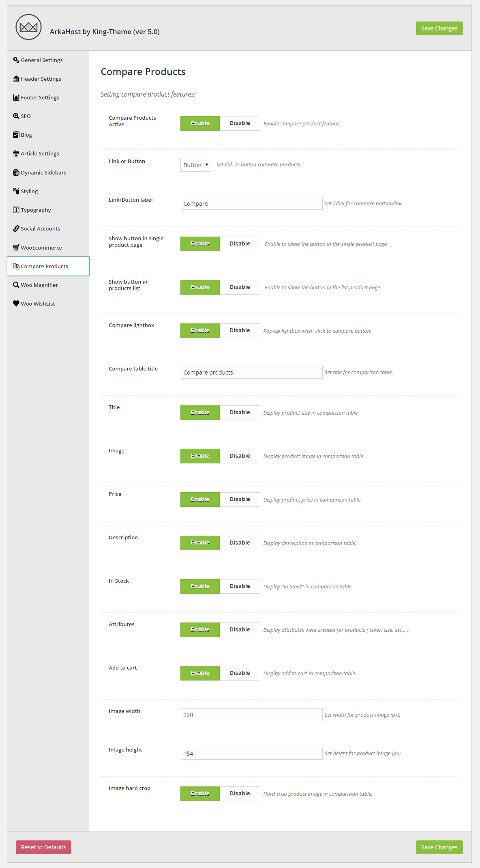Click the Blog checkmark icon
Viewport: 480px width, 868px height.
(16, 135)
